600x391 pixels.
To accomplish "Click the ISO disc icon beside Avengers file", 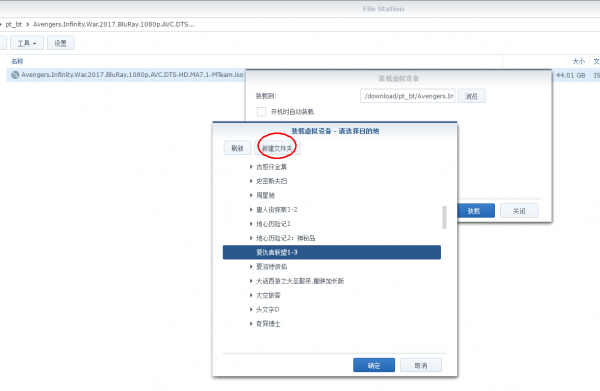I will click(x=15, y=75).
